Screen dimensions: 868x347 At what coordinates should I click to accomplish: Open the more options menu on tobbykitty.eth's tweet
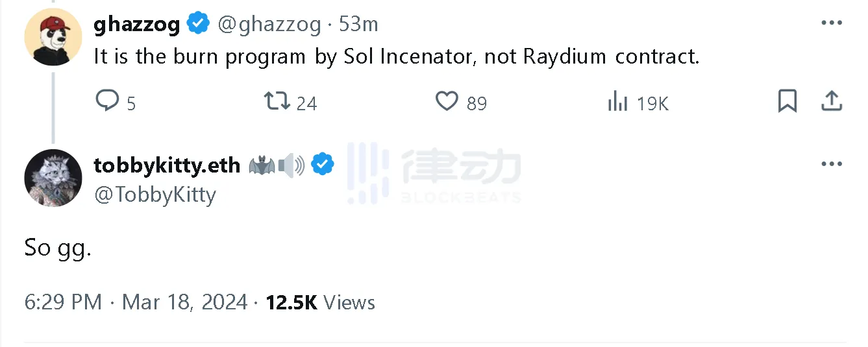coord(832,164)
